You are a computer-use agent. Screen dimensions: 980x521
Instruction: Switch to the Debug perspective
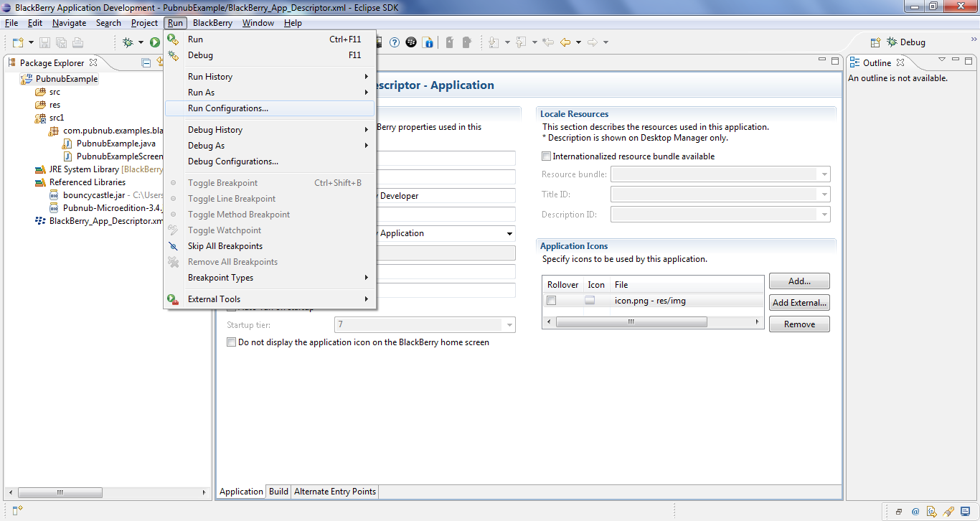[x=907, y=42]
